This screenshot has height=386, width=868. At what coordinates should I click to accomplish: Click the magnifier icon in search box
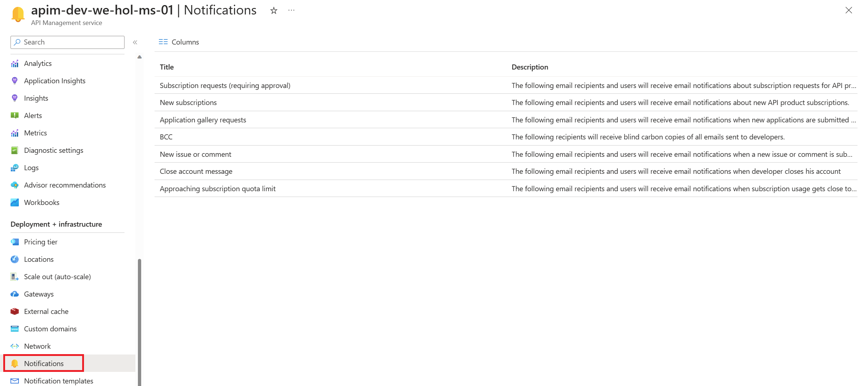(x=17, y=42)
